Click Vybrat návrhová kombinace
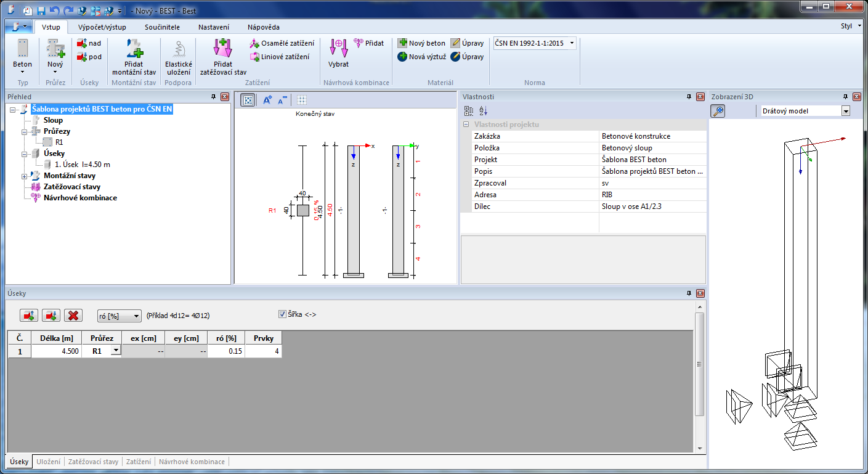The width and height of the screenshot is (868, 474). pyautogui.click(x=338, y=54)
